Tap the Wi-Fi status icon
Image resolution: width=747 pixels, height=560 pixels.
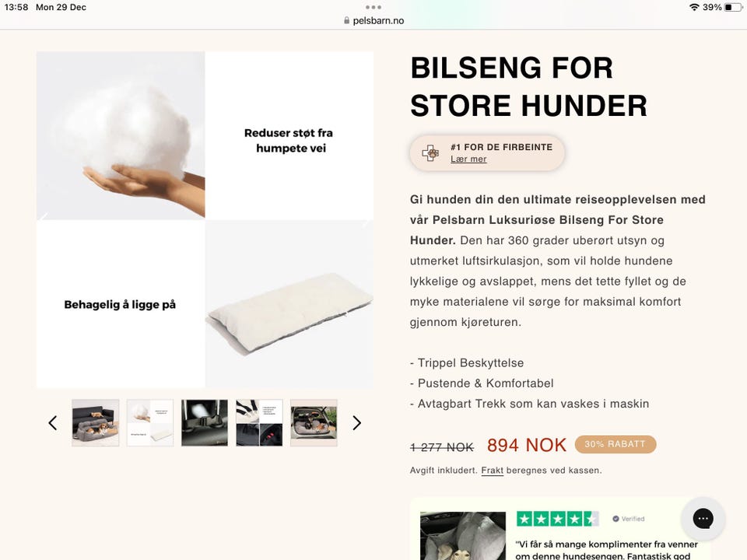[694, 7]
